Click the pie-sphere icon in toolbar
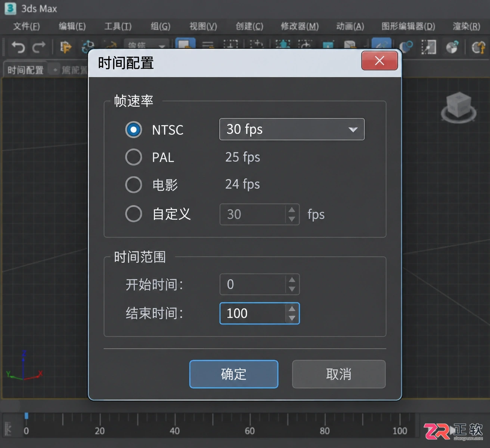Screen dimensions: 490x448 [x=452, y=47]
